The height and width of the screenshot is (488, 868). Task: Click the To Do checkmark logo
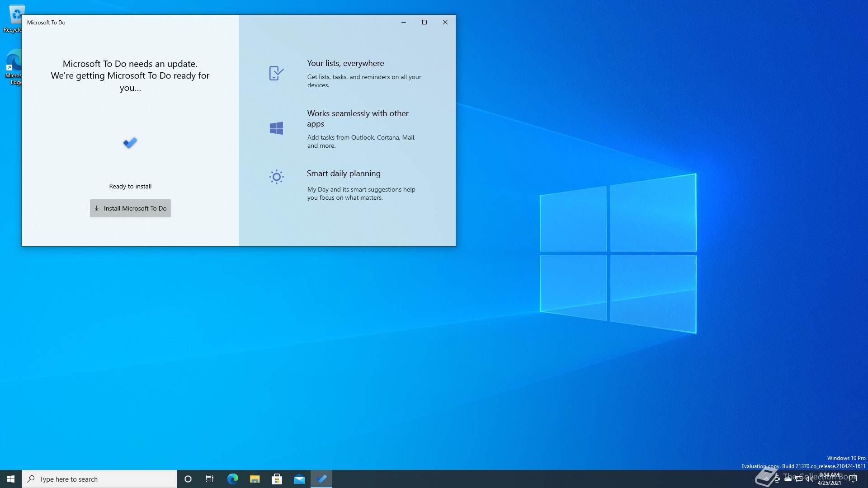tap(130, 143)
